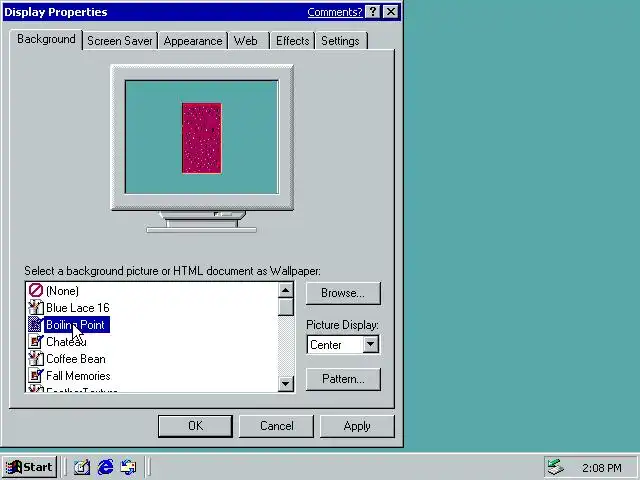Click the Show Desktop quick launch icon
This screenshot has width=640, height=480.
pos(82,467)
